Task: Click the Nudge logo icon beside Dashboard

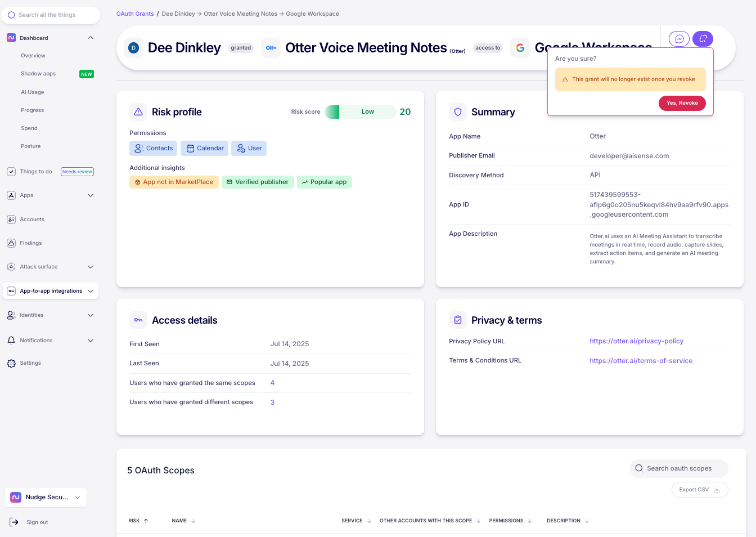Action: [11, 38]
